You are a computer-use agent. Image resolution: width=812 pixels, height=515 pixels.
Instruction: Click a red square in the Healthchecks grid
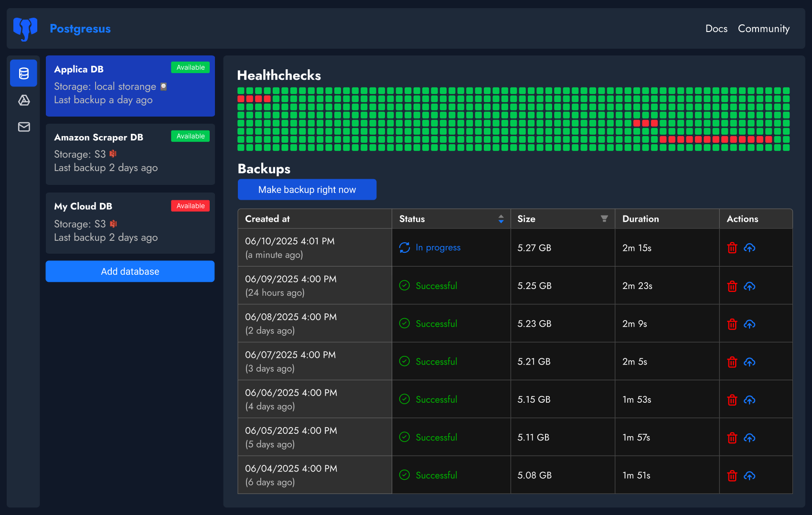click(x=242, y=98)
